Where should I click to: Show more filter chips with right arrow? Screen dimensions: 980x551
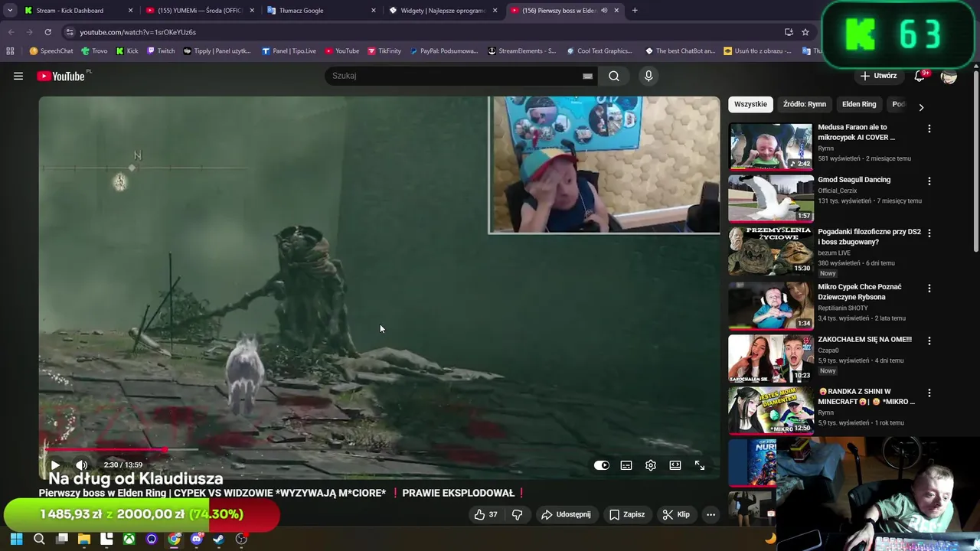click(x=921, y=107)
